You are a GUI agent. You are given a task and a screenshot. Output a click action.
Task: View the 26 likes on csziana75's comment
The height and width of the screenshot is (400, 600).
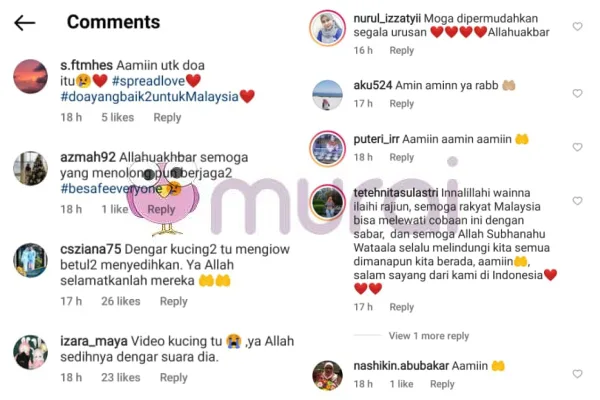click(x=121, y=301)
